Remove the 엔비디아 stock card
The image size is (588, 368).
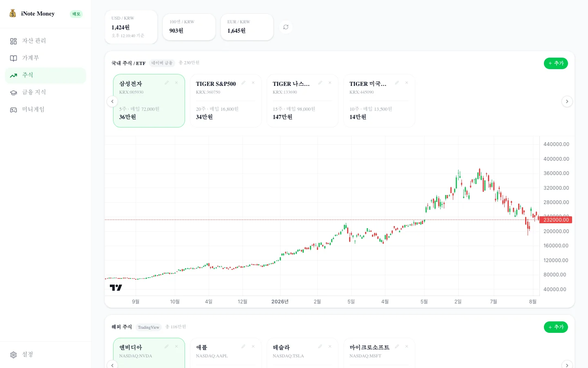[176, 346]
